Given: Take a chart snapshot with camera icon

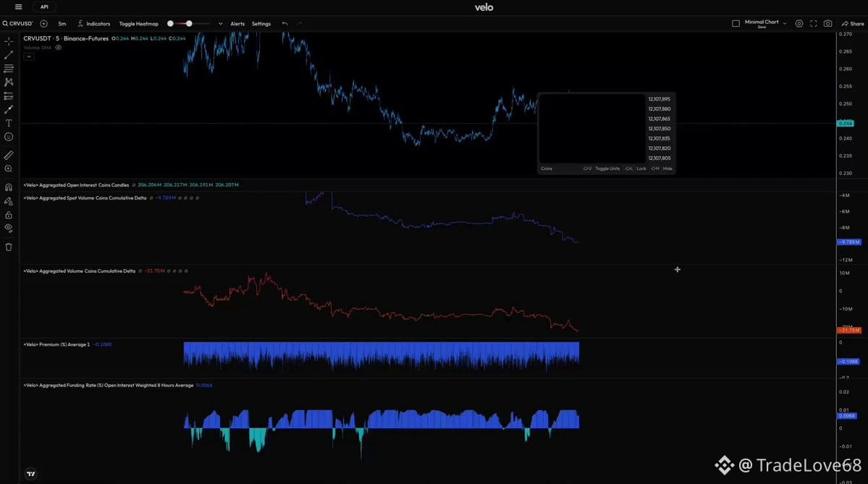Looking at the screenshot, I should [x=827, y=24].
